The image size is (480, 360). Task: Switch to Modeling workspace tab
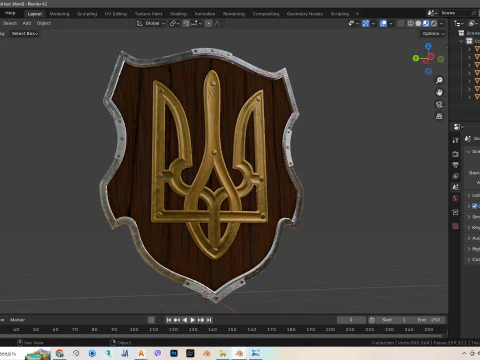click(x=59, y=14)
